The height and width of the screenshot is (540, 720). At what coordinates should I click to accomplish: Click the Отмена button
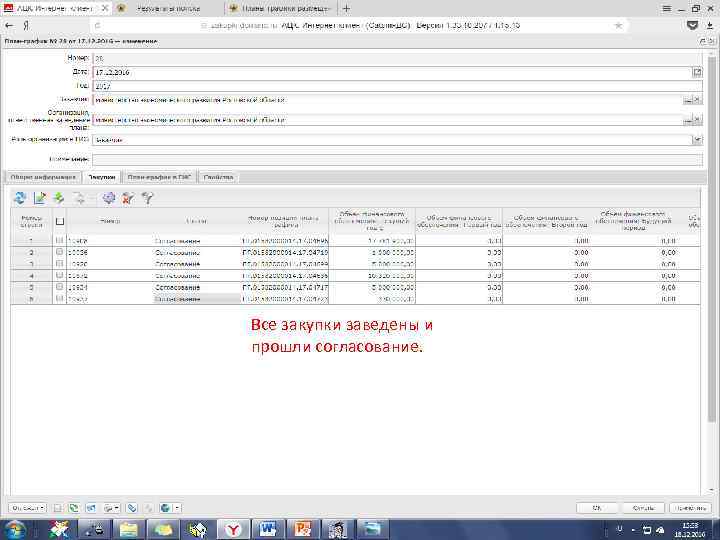[643, 508]
